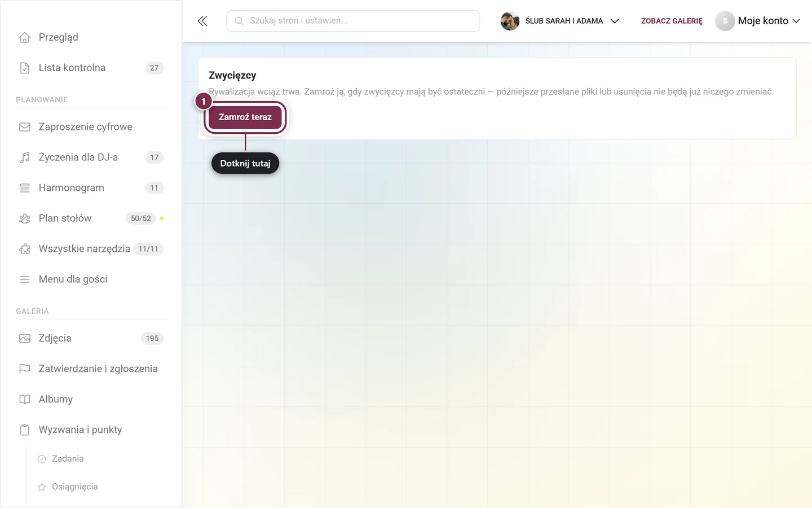Image resolution: width=812 pixels, height=508 pixels.
Task: Click the Zdjęcia picture icon
Action: coord(25,339)
